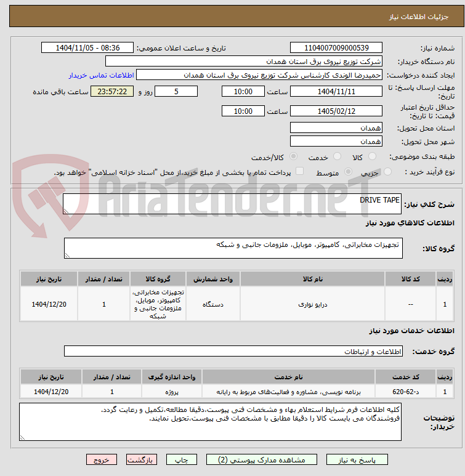Click the گروه کالا text area
The width and height of the screenshot is (465, 476).
click(x=233, y=248)
